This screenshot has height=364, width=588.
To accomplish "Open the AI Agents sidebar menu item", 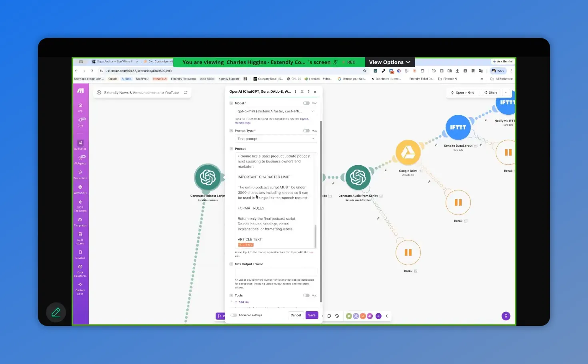I will click(80, 159).
